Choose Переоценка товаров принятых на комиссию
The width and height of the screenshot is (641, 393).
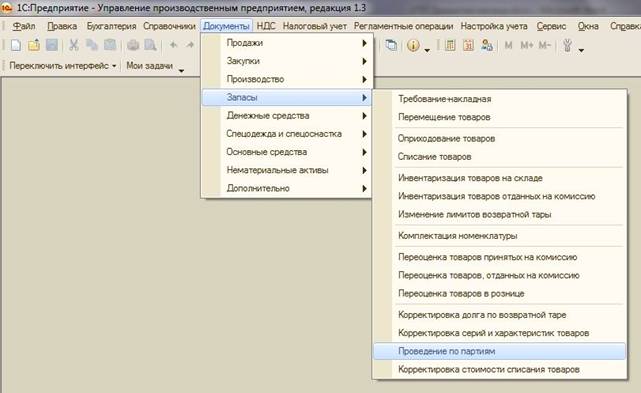pos(500,257)
